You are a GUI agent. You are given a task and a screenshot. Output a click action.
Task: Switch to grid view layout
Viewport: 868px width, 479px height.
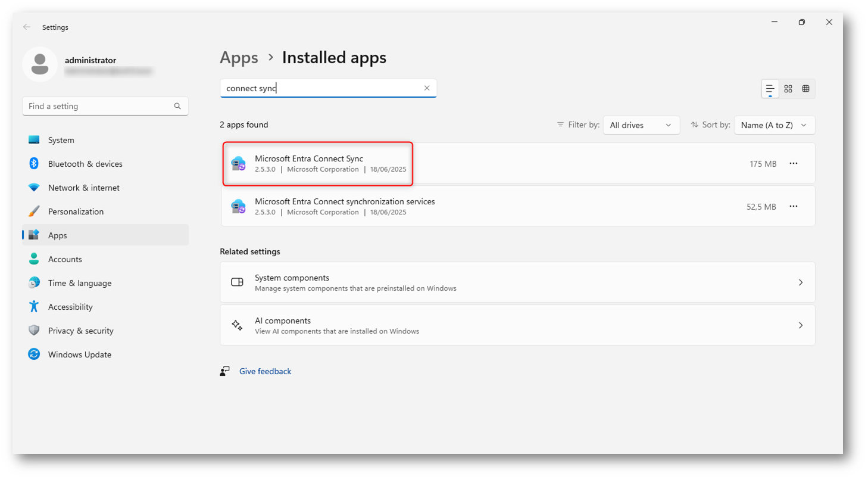pyautogui.click(x=788, y=89)
